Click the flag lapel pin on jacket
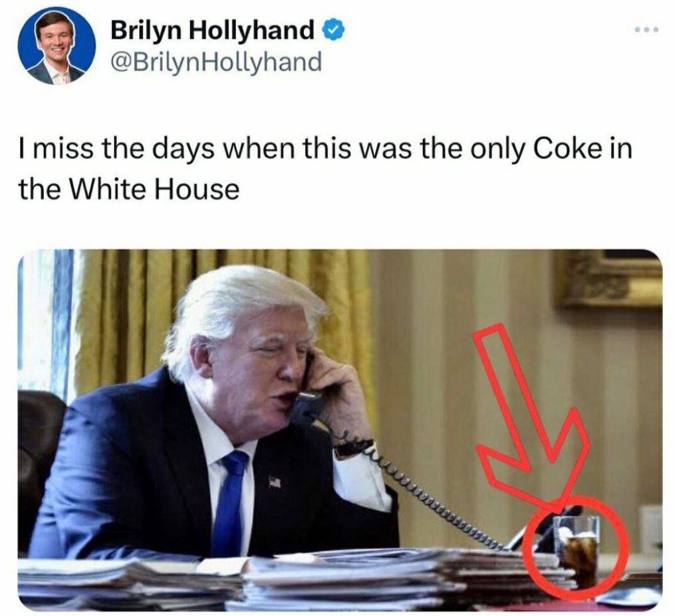Viewport: 675px width, 616px height. [275, 482]
